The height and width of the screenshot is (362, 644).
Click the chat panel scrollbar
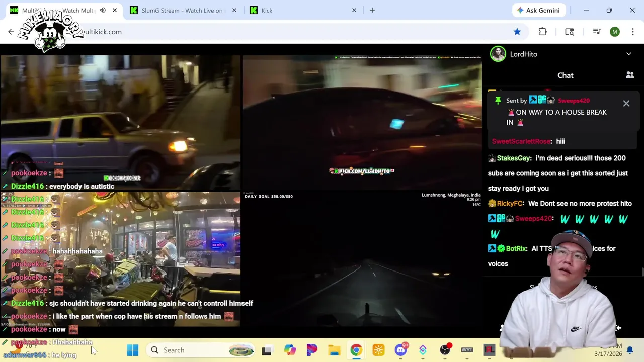[x=642, y=272]
